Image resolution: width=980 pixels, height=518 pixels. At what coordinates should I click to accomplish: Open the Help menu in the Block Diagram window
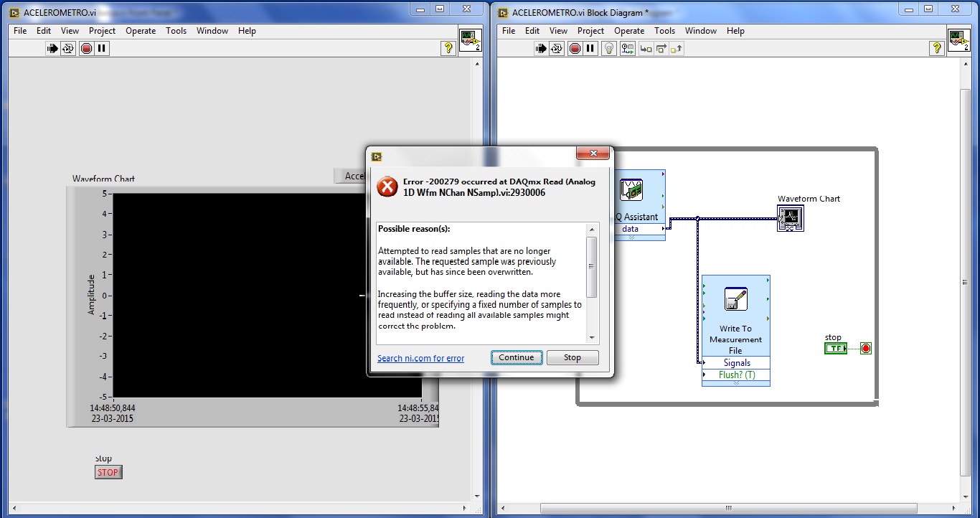point(735,31)
